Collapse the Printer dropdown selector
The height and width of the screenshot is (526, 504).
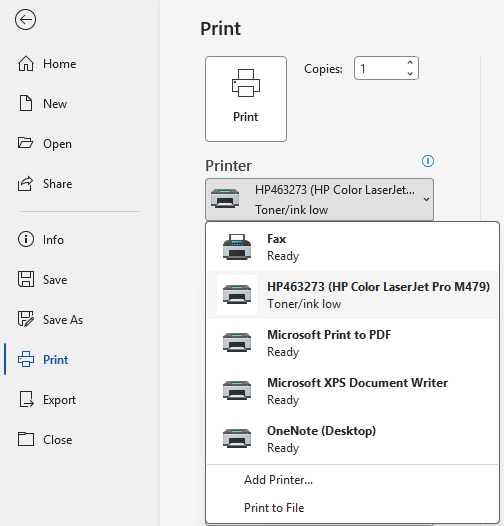point(319,200)
